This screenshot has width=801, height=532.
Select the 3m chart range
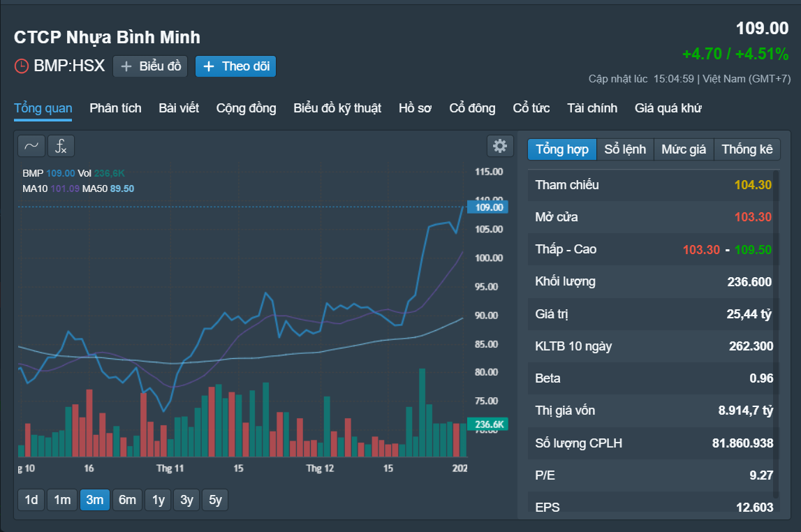(94, 500)
